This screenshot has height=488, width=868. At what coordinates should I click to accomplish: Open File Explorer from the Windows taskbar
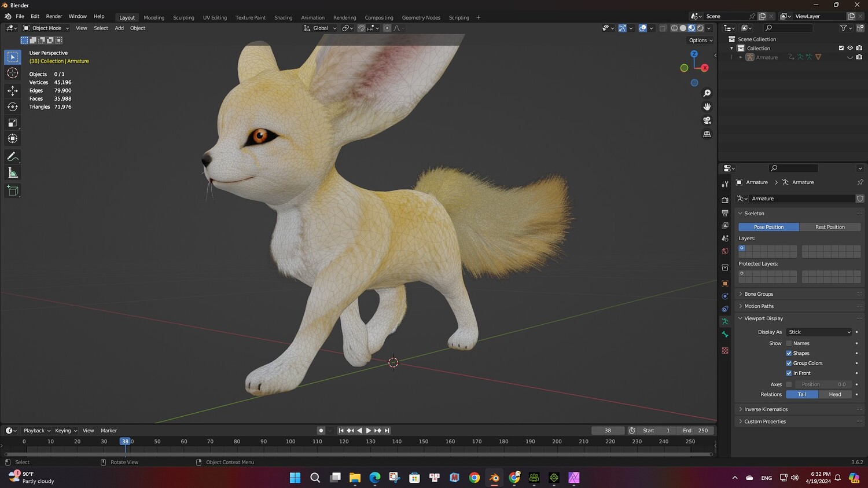(355, 478)
